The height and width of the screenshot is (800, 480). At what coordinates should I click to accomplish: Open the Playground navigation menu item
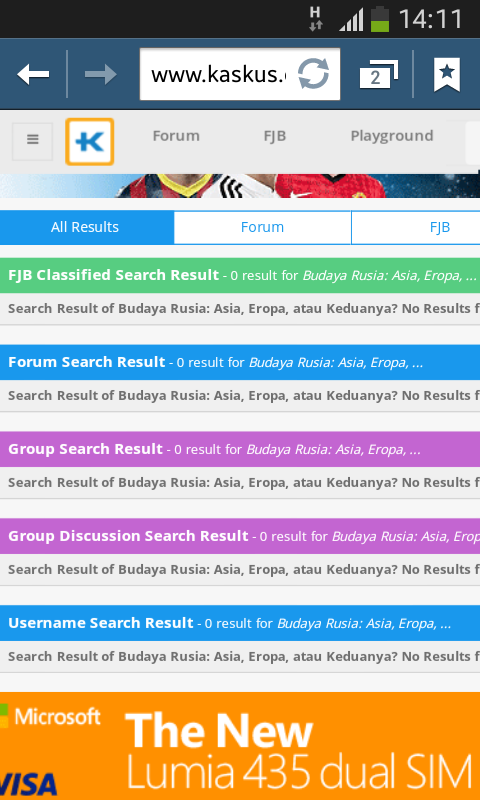click(392, 136)
